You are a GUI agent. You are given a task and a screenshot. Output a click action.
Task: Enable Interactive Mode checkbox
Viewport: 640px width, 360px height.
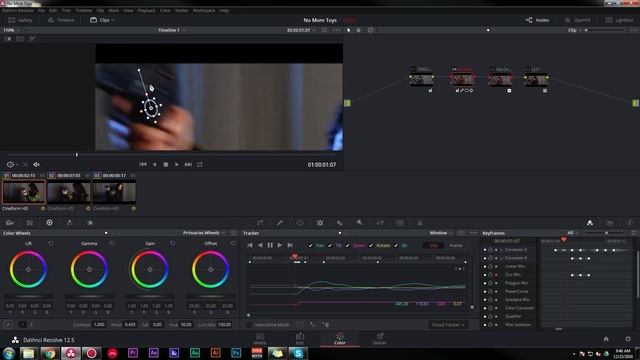[x=249, y=325]
